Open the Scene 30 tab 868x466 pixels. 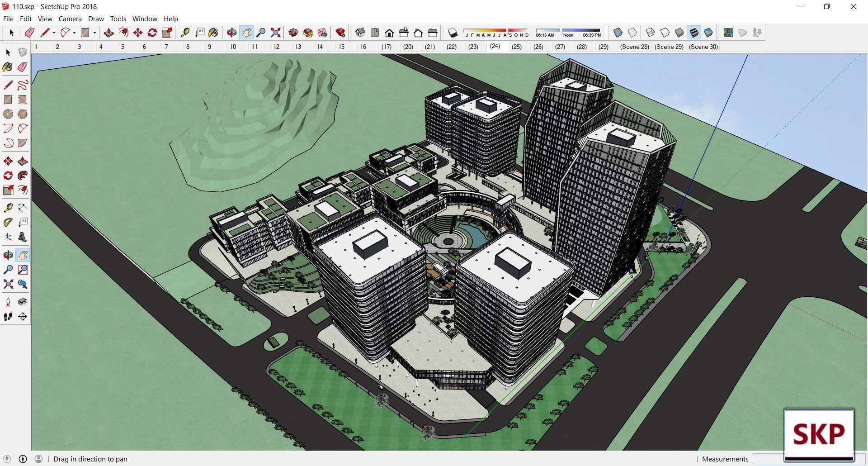703,47
